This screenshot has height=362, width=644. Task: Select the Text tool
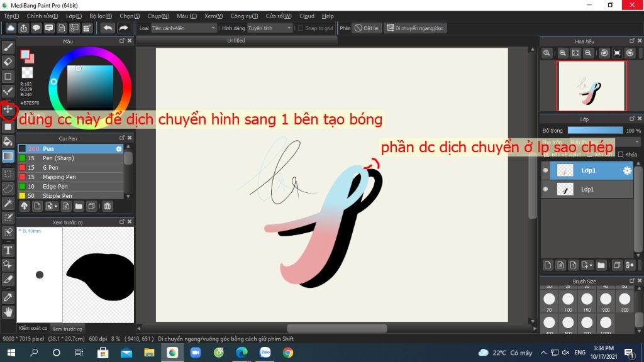(8, 250)
